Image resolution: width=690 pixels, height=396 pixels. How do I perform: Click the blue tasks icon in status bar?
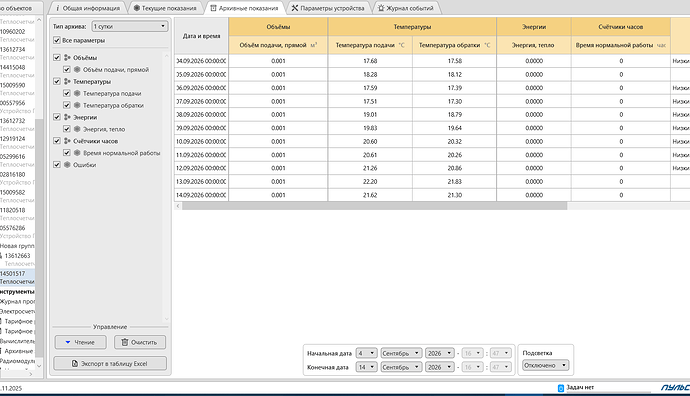(x=561, y=388)
